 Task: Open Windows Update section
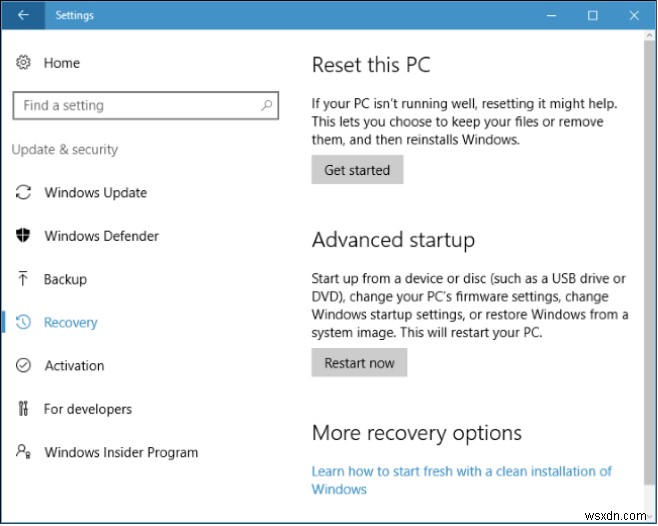96,193
